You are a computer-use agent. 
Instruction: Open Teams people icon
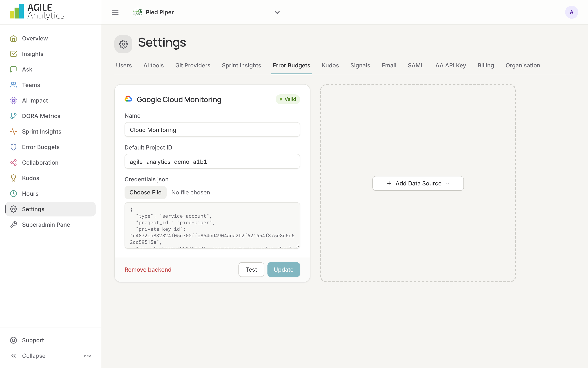(13, 85)
